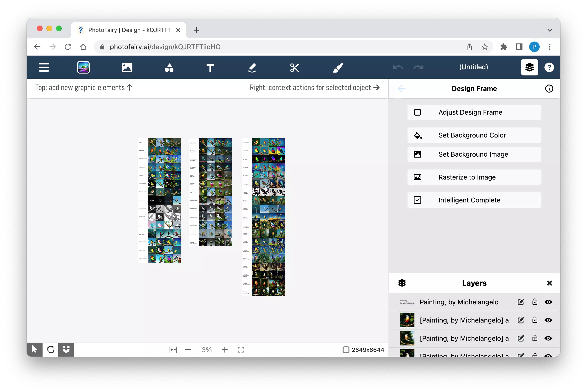Screen dimensions: 587x392
Task: Open Adjust Design Frame panel
Action: (474, 112)
